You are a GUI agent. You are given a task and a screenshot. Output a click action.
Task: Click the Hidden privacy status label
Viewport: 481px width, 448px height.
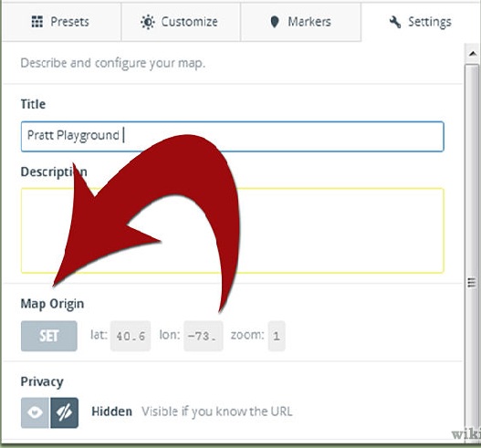coord(112,412)
